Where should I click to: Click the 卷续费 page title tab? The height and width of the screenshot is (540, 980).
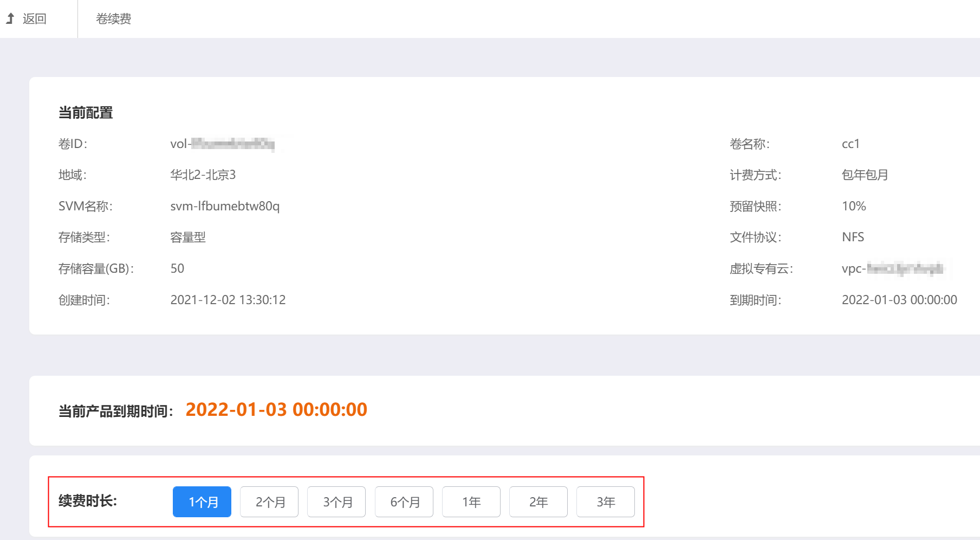click(x=113, y=19)
